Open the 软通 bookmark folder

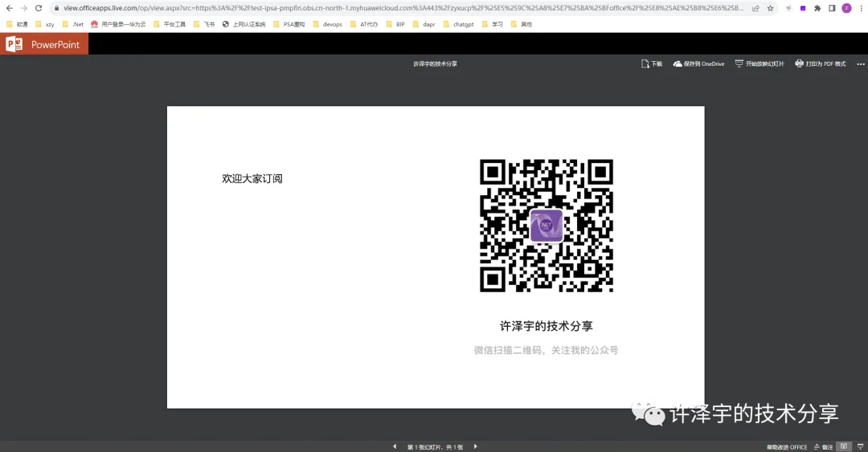coord(17,24)
